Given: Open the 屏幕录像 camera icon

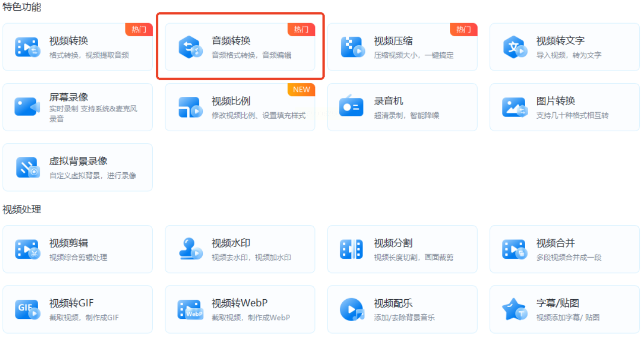Looking at the screenshot, I should click(x=27, y=107).
